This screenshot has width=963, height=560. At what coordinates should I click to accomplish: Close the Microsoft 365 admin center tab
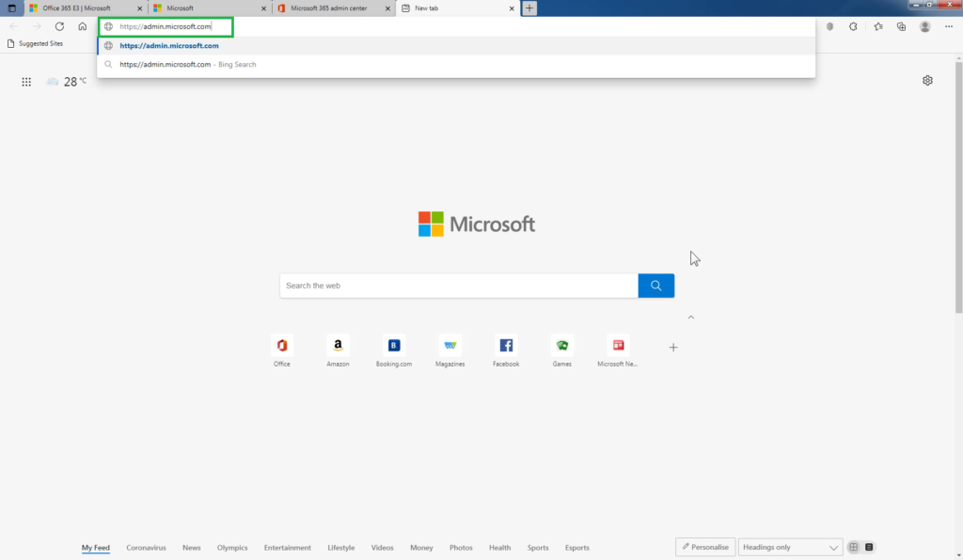point(387,8)
